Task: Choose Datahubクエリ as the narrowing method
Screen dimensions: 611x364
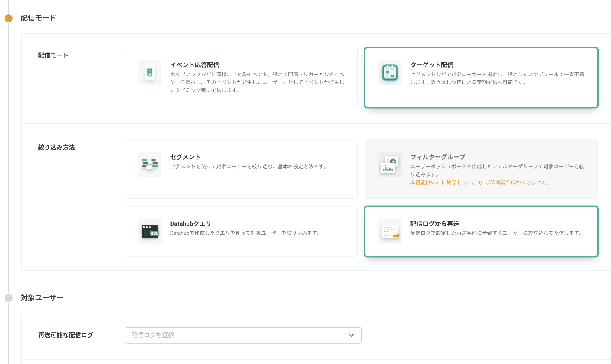Action: 241,231
